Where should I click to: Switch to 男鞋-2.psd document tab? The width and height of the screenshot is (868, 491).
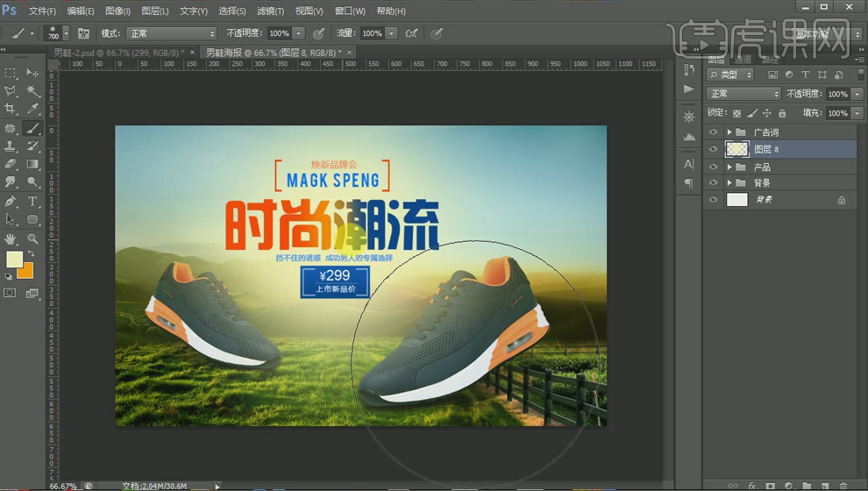pos(119,53)
